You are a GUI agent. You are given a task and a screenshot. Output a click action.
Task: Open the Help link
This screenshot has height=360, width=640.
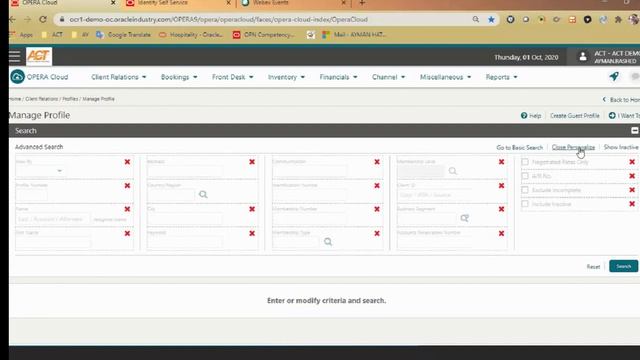click(x=531, y=116)
